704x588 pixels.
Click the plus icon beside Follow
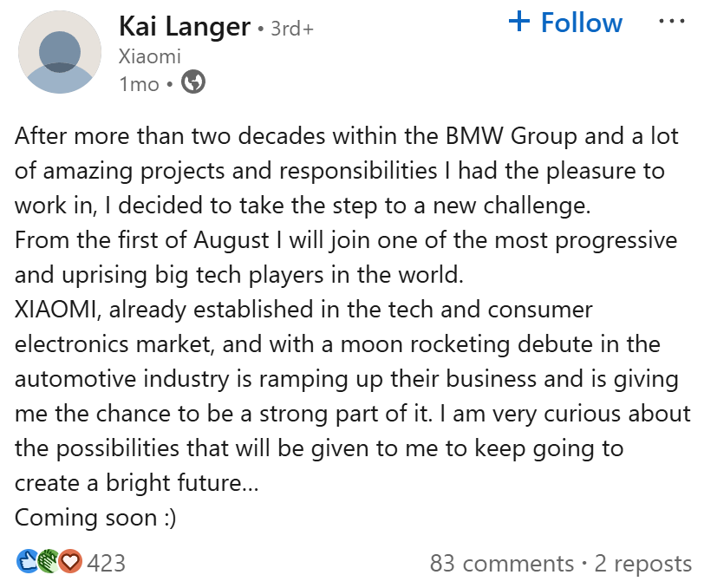tap(519, 22)
